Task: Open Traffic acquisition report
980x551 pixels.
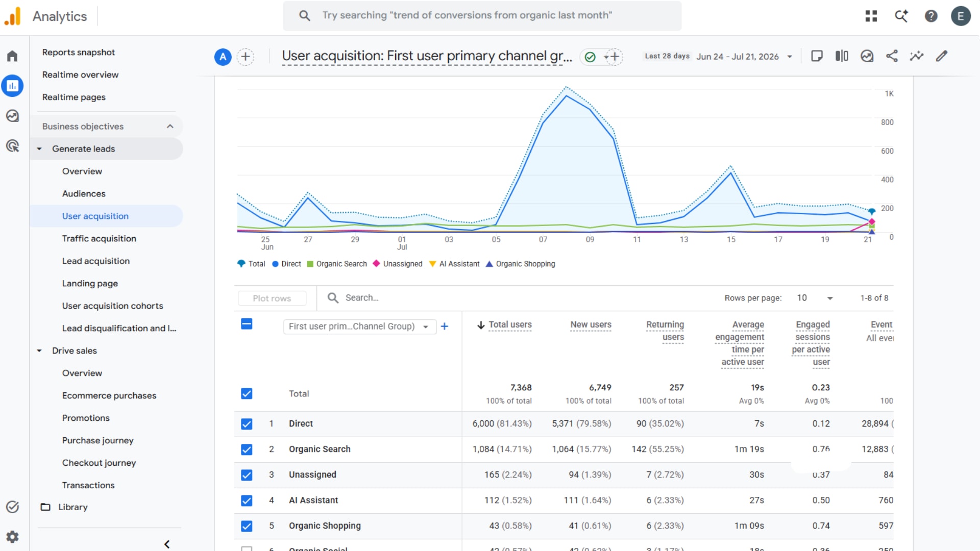Action: [99, 239]
